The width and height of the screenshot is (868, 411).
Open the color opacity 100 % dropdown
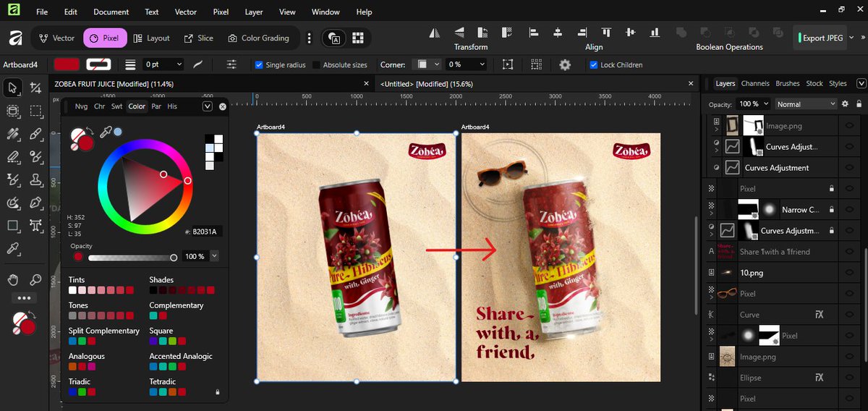(x=214, y=256)
